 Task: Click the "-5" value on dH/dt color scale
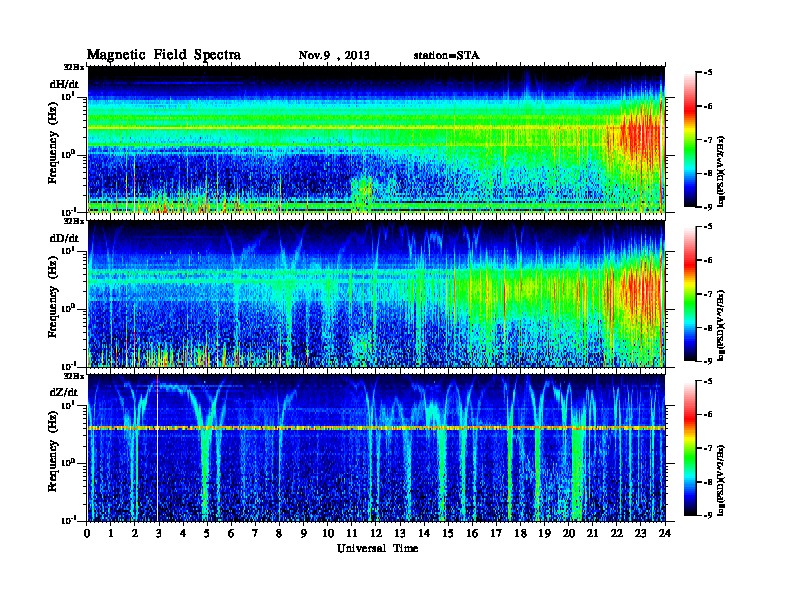708,72
